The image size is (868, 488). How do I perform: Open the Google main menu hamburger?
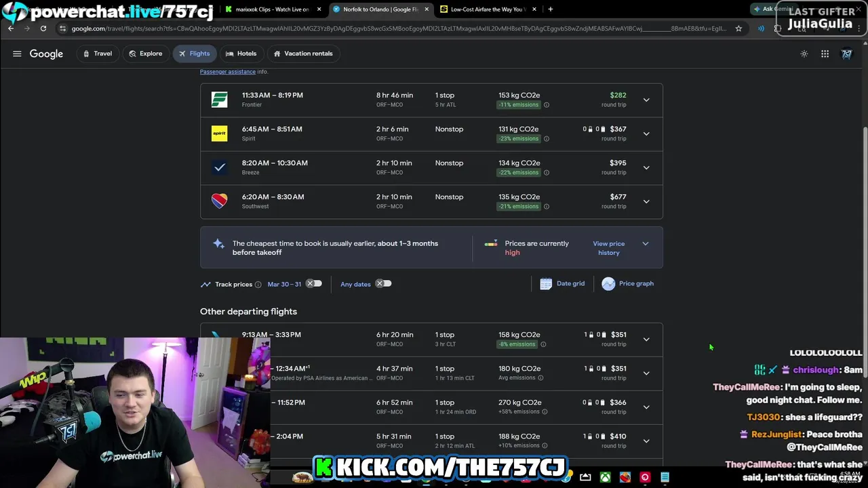tap(17, 54)
